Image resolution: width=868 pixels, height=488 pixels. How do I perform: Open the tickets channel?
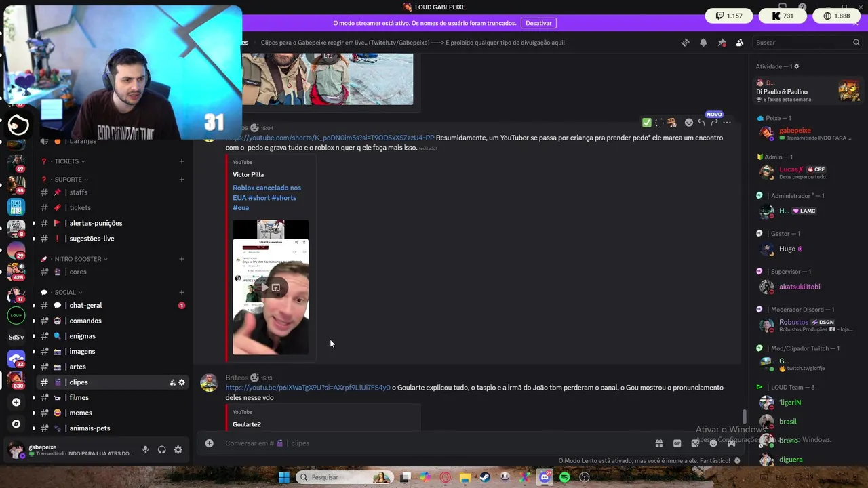[x=112, y=208]
